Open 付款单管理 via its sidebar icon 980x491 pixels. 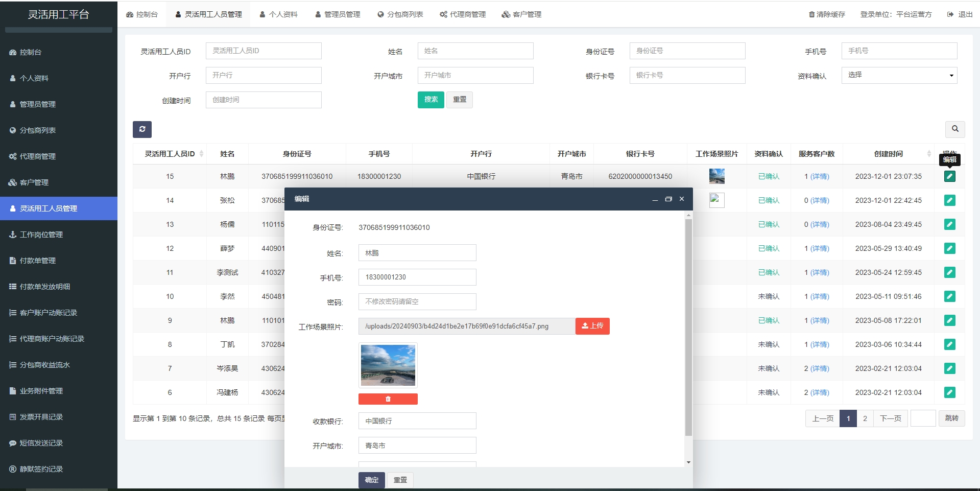pos(12,260)
